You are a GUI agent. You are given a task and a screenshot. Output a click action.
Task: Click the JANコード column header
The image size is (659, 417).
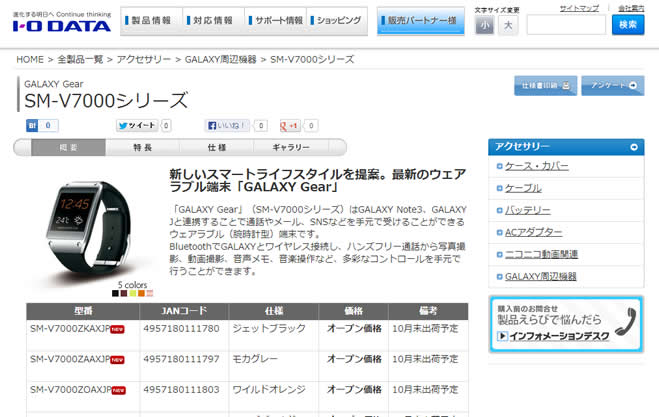click(184, 311)
